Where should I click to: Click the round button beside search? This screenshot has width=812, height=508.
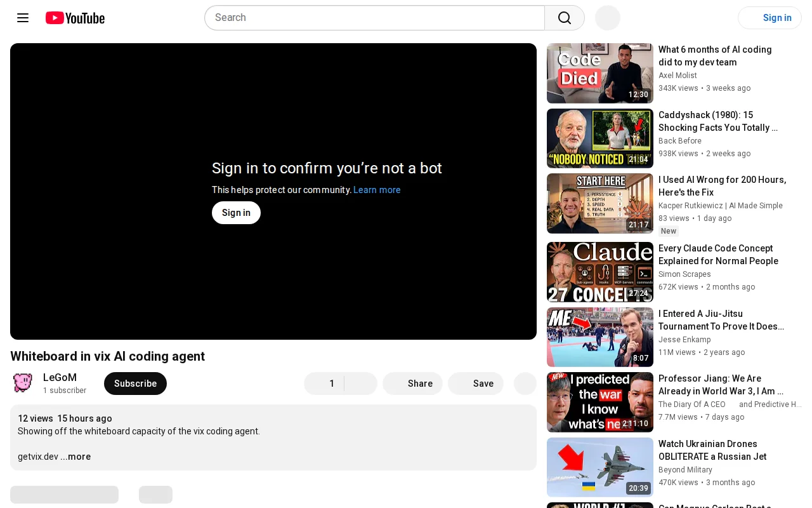point(608,18)
